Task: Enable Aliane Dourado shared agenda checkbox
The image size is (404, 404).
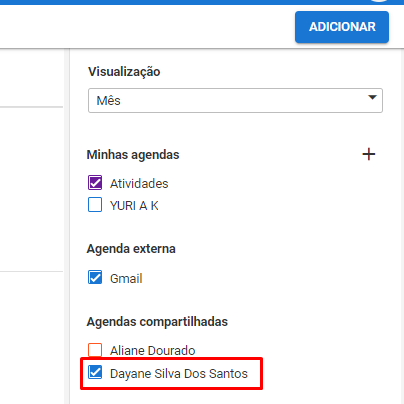Action: point(95,350)
